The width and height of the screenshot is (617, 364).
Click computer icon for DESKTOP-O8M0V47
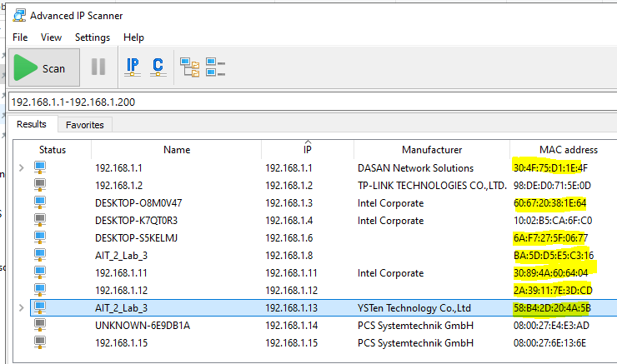coord(40,203)
